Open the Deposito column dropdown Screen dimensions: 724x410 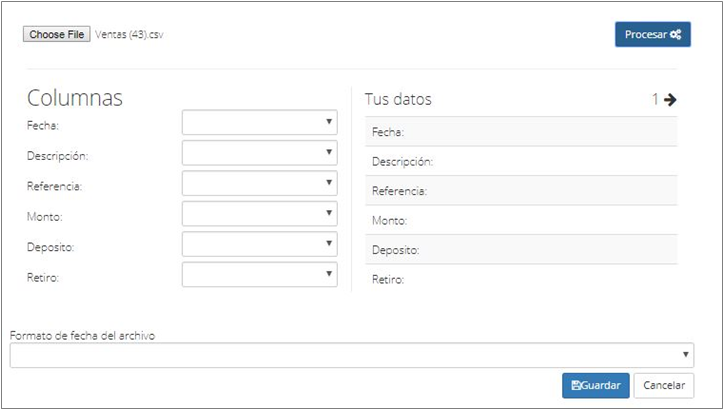pos(259,244)
